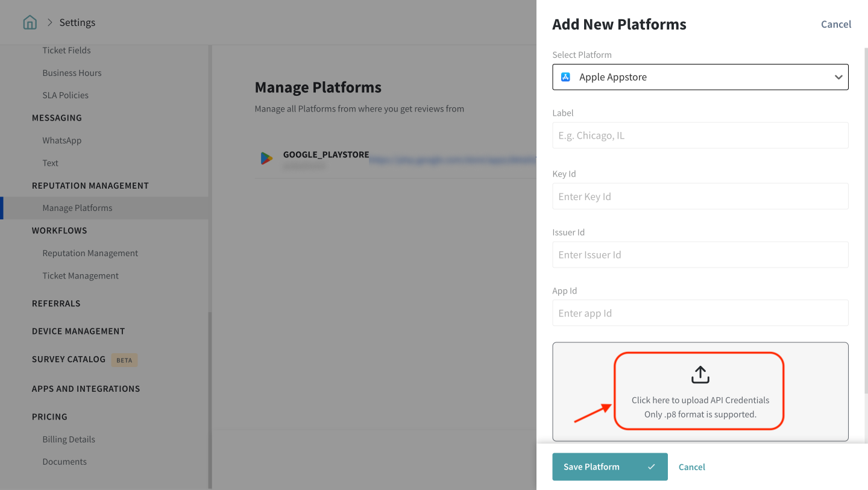Open the Apple Appstore platform combo box

point(699,77)
